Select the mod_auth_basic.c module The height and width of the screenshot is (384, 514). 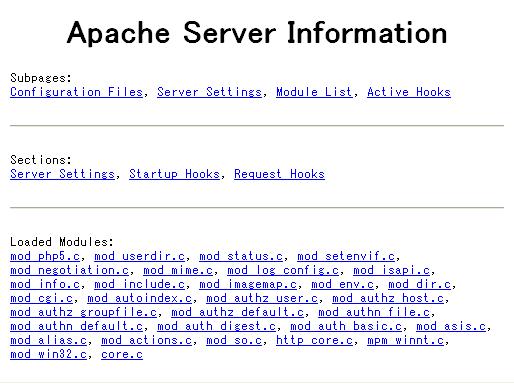click(x=346, y=326)
